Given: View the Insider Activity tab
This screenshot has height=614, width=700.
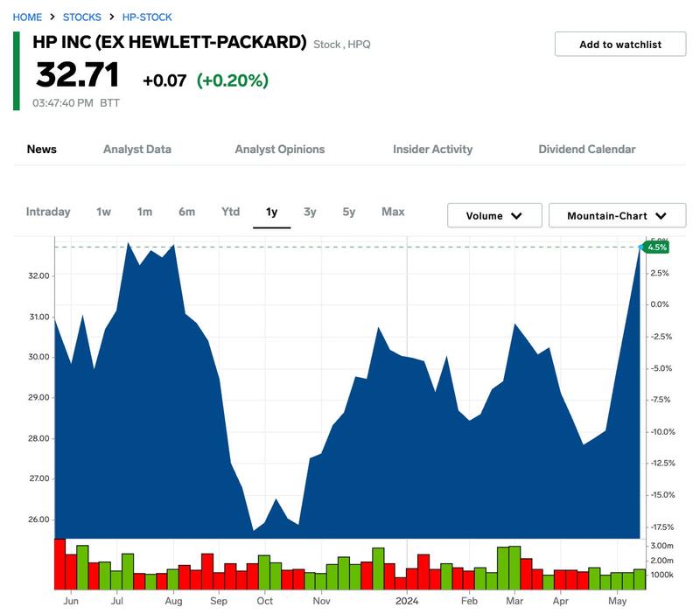Looking at the screenshot, I should pos(432,149).
